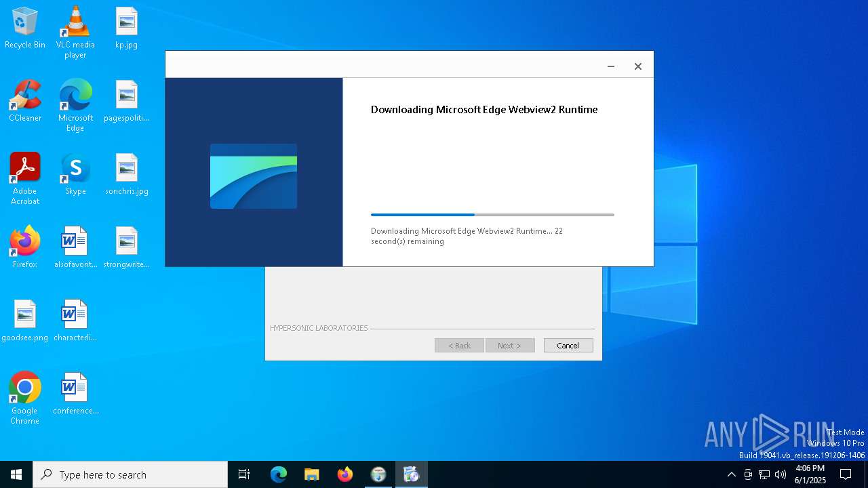Open the notification center

[x=846, y=474]
